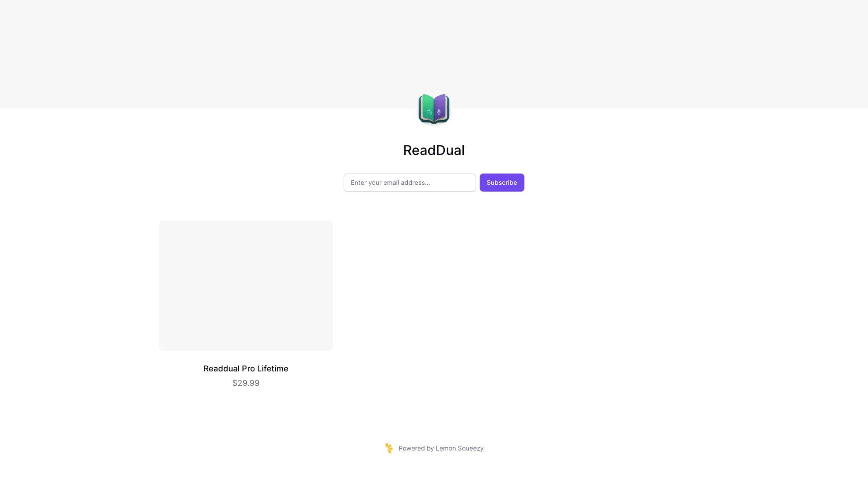Subscribe to the ReadDual store newsletter
The height and width of the screenshot is (488, 868).
coord(502,183)
